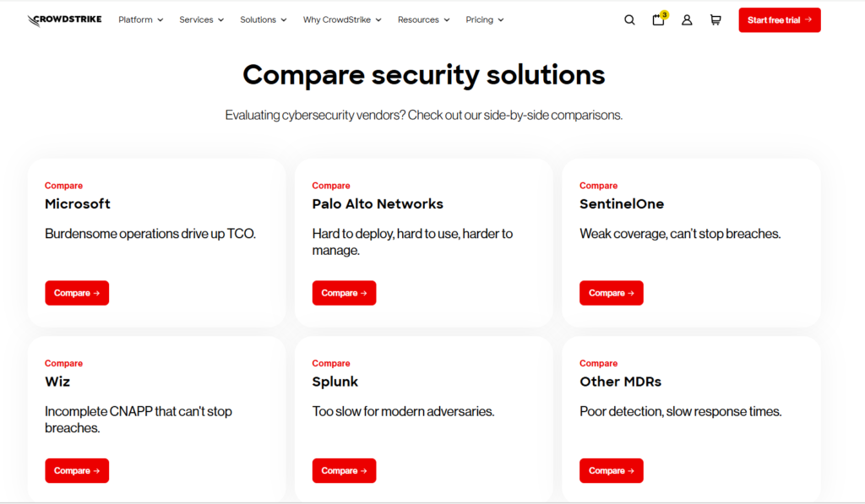865x504 pixels.
Task: Open the shopping cart icon
Action: 715,19
